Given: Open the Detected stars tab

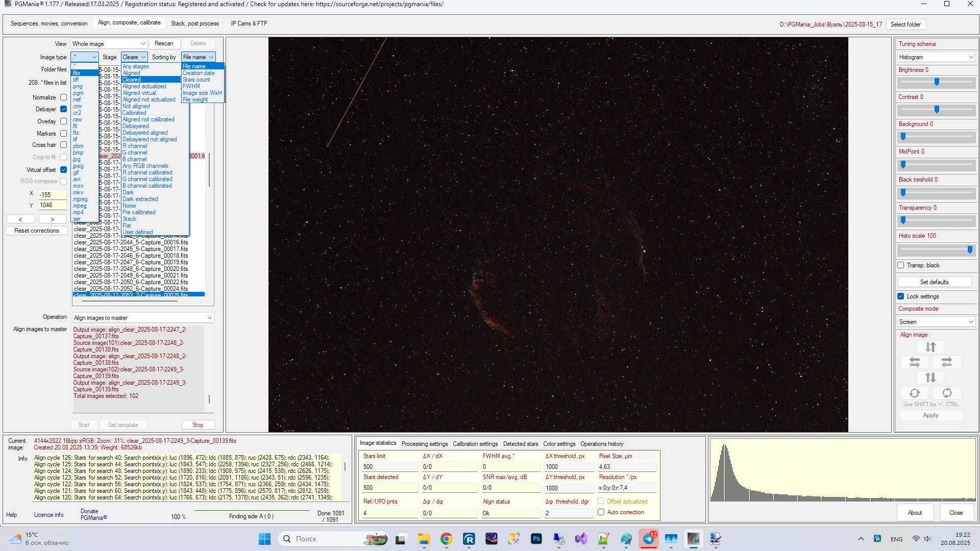Looking at the screenshot, I should point(521,444).
